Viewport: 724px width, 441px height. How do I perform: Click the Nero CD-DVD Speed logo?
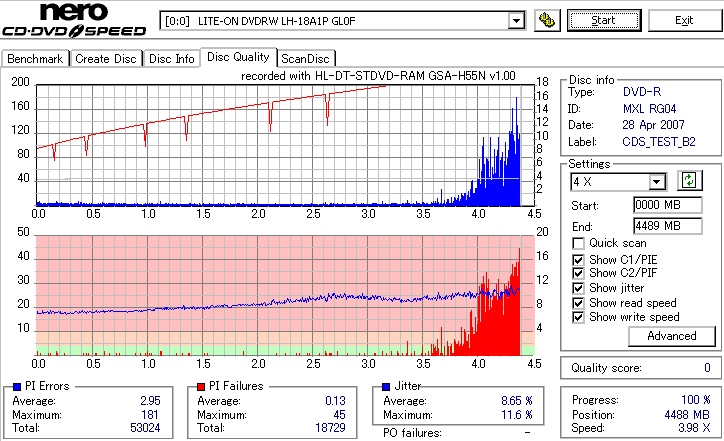[x=74, y=19]
